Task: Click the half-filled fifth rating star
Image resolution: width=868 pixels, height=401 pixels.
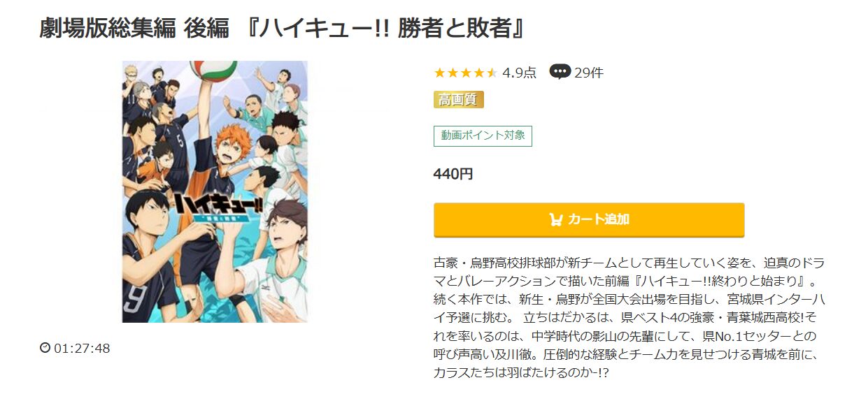Action: coord(492,73)
